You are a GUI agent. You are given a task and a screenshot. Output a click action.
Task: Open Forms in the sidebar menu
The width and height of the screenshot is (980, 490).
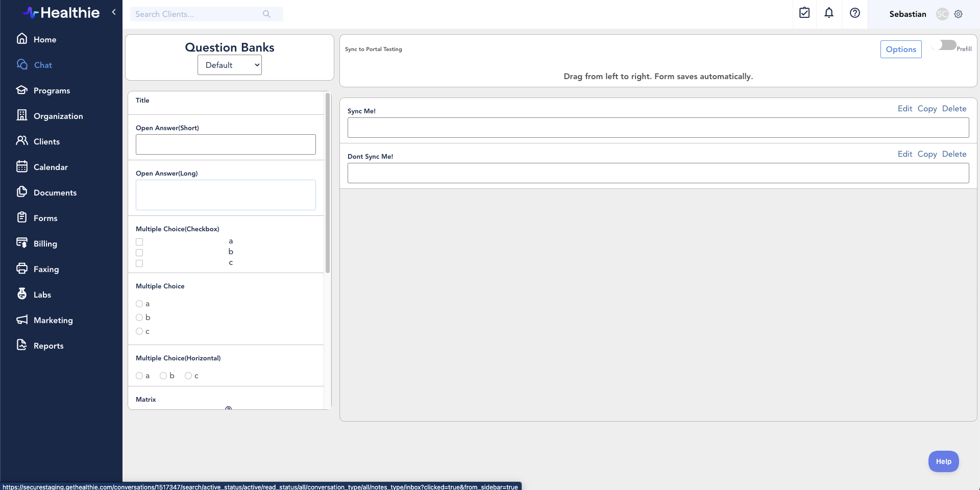click(x=45, y=218)
